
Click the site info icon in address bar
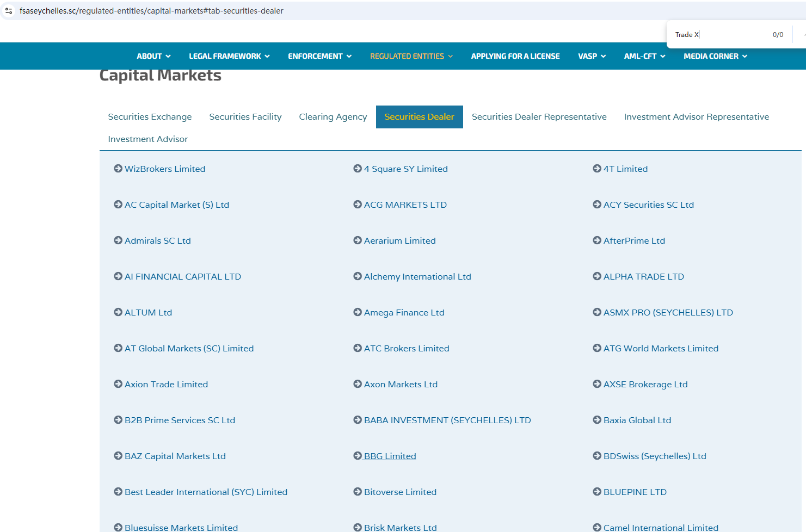(9, 11)
